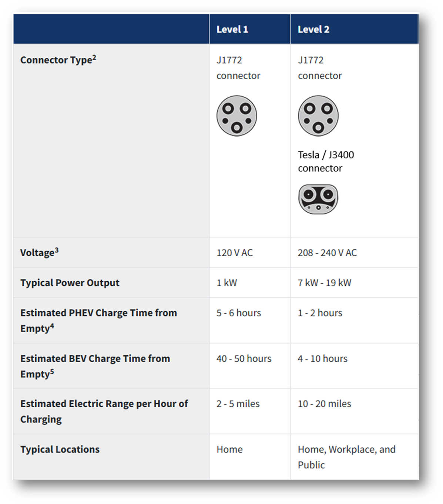The width and height of the screenshot is (443, 504).
Task: Click the Typical Locations row label
Action: [x=60, y=449]
